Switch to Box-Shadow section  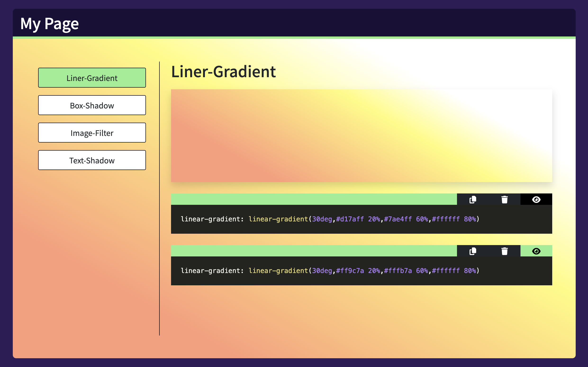(x=92, y=105)
